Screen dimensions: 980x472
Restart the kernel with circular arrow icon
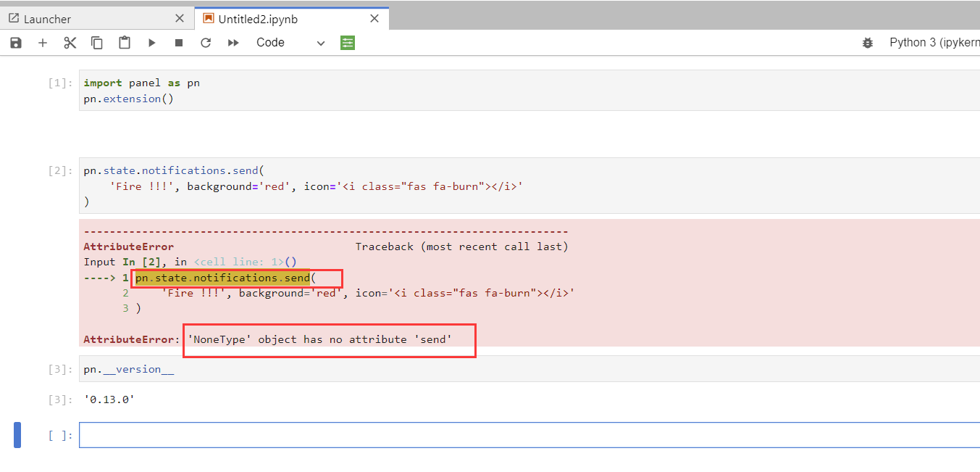(206, 43)
